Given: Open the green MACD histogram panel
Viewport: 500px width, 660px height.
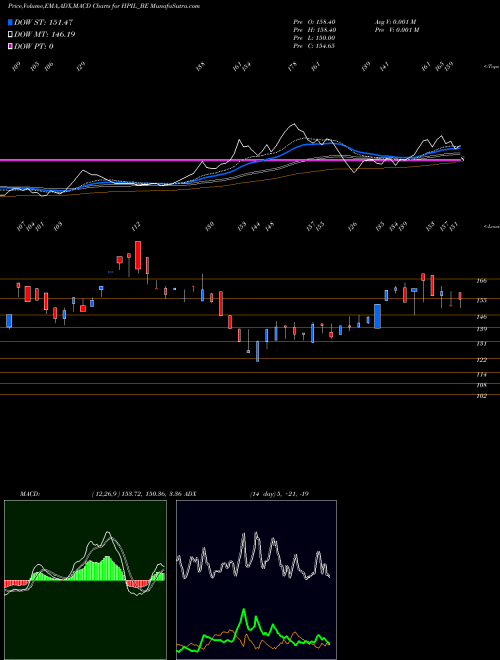Looking at the screenshot, I should tap(85, 580).
